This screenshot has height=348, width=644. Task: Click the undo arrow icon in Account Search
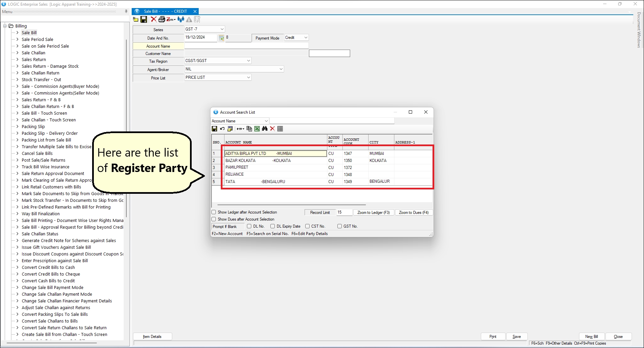pos(222,129)
